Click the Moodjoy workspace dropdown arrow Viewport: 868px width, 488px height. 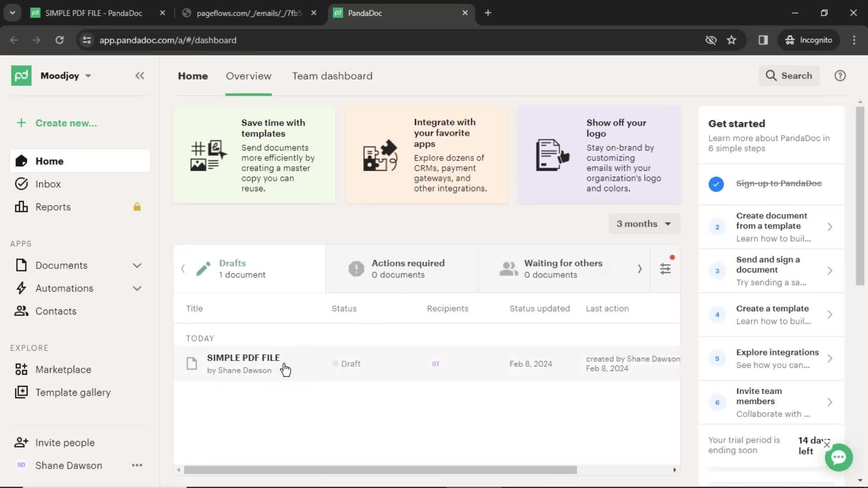click(88, 75)
